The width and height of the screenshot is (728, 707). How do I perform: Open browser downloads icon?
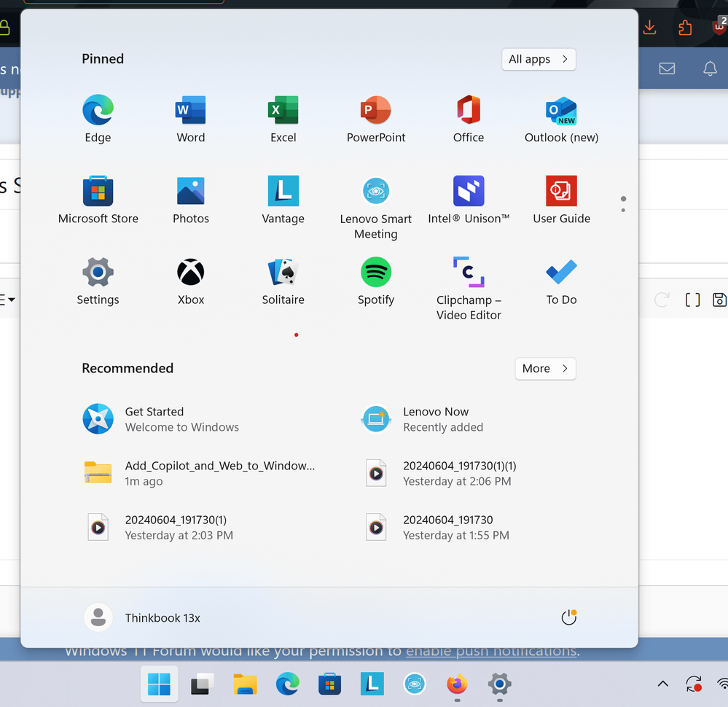[x=649, y=28]
